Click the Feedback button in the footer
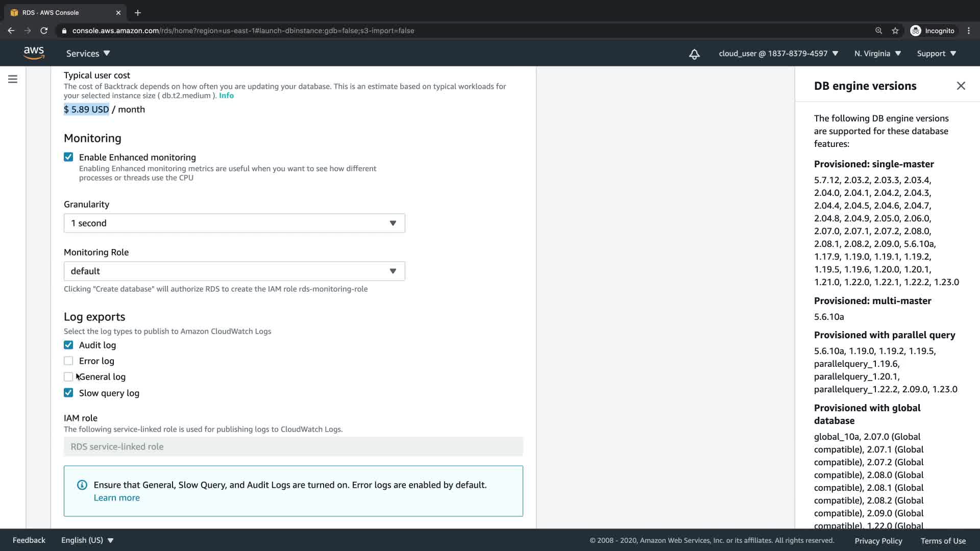Image resolution: width=980 pixels, height=551 pixels. pyautogui.click(x=29, y=540)
